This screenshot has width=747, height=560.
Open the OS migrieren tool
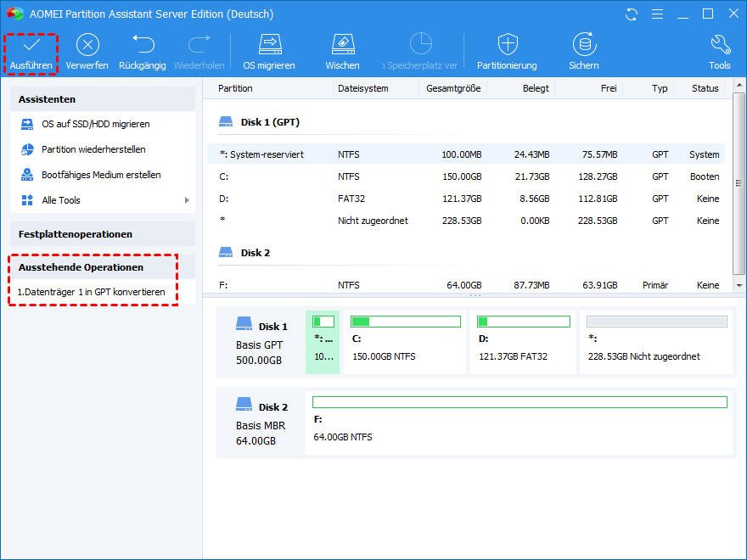point(269,46)
